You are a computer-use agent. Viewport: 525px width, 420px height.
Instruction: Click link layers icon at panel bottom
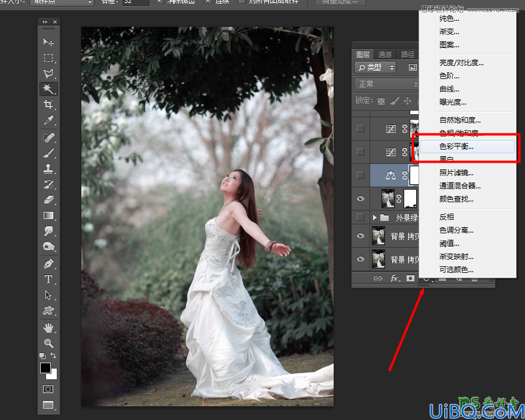(378, 278)
